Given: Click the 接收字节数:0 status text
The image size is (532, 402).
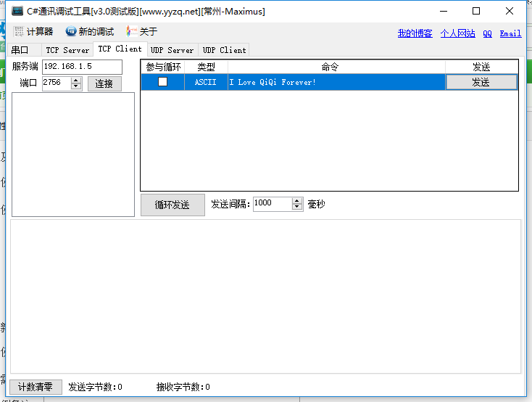Looking at the screenshot, I should click(183, 387).
